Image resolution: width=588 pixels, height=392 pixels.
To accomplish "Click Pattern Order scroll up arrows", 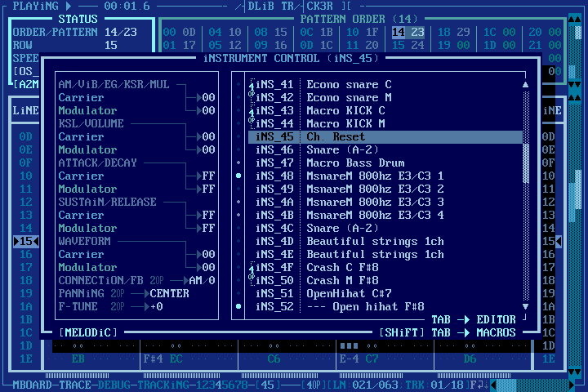I will click(x=574, y=19).
